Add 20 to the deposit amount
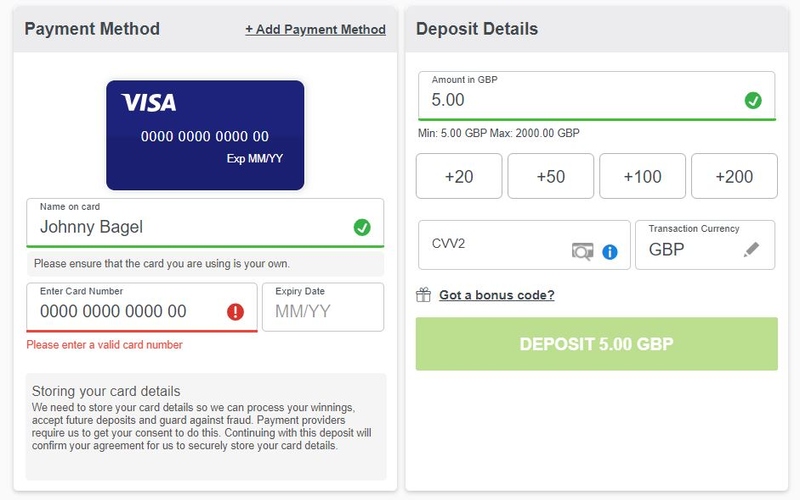Screen dimensions: 800x500 click(459, 176)
